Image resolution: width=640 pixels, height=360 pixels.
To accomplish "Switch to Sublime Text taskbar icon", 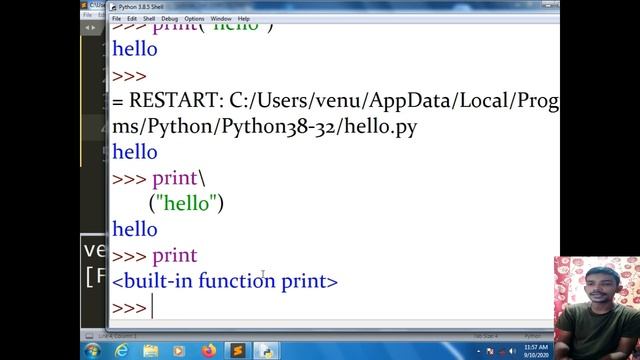I will (238, 351).
